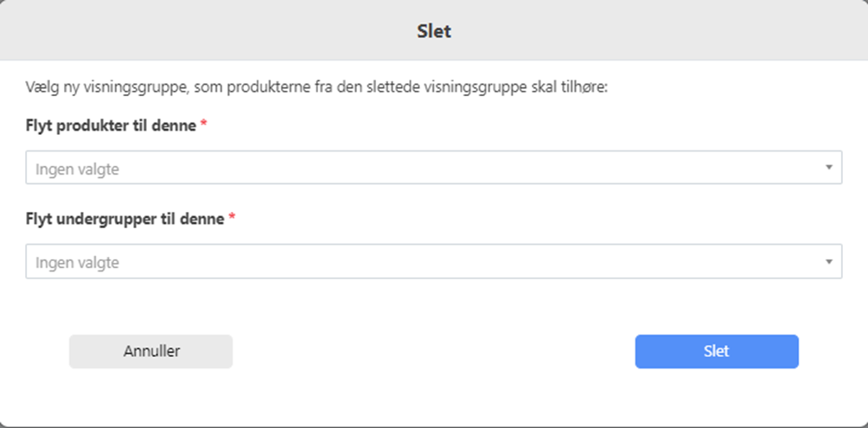Click the arrow of the product group dropdown
Image resolution: width=868 pixels, height=428 pixels.
coord(828,168)
